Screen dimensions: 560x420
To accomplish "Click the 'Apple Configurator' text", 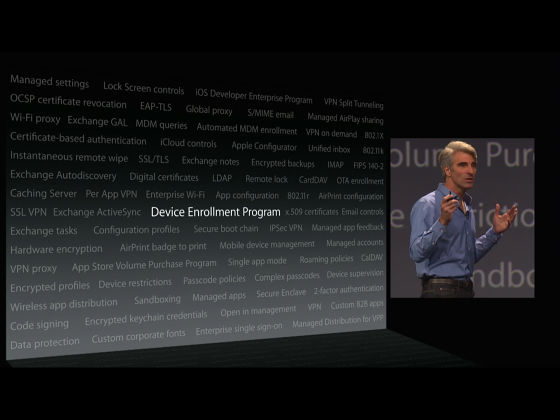I will (x=264, y=146).
